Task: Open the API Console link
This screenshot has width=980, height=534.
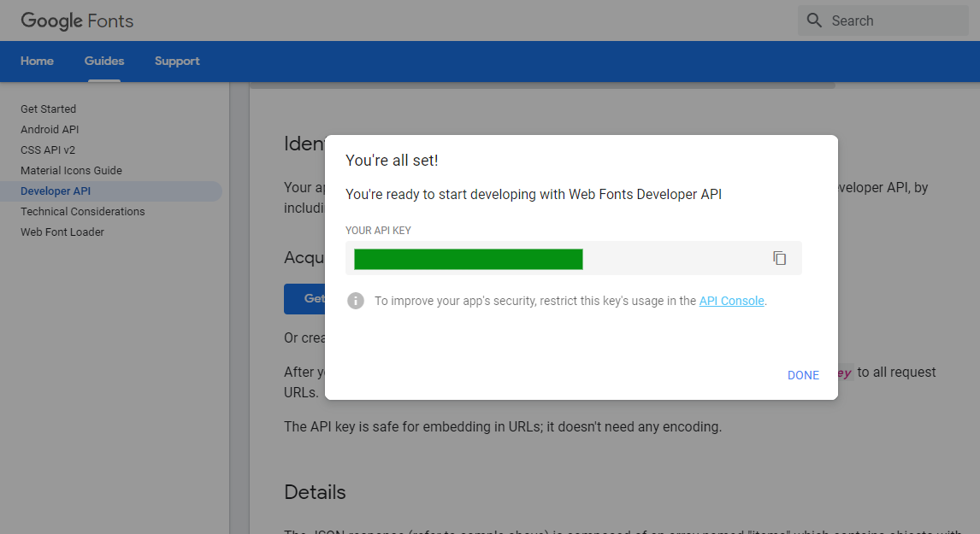Action: 731,301
